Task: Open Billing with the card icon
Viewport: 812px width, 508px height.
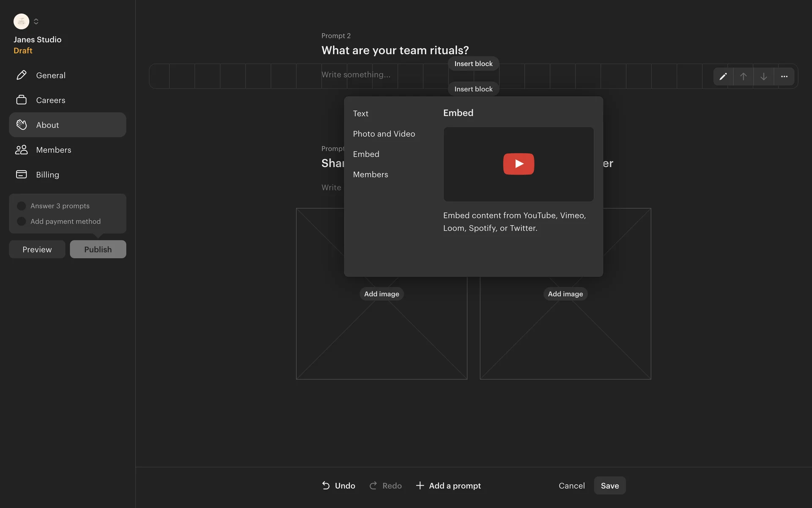Action: (21, 174)
